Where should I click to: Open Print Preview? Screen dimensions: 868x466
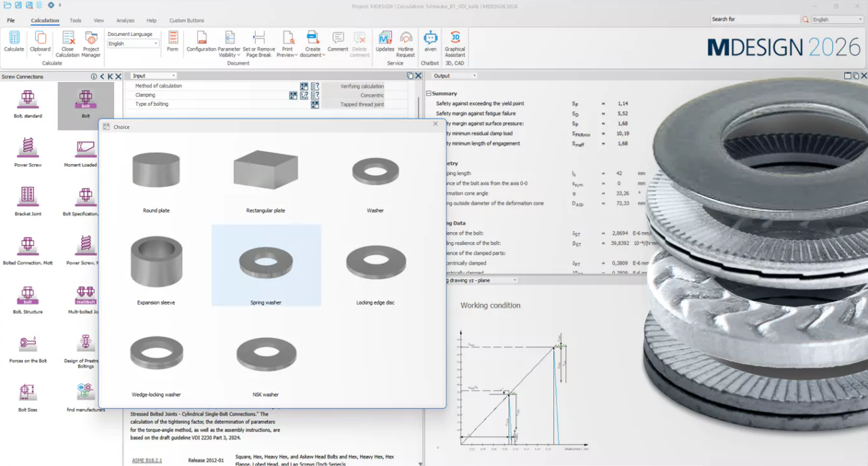288,44
